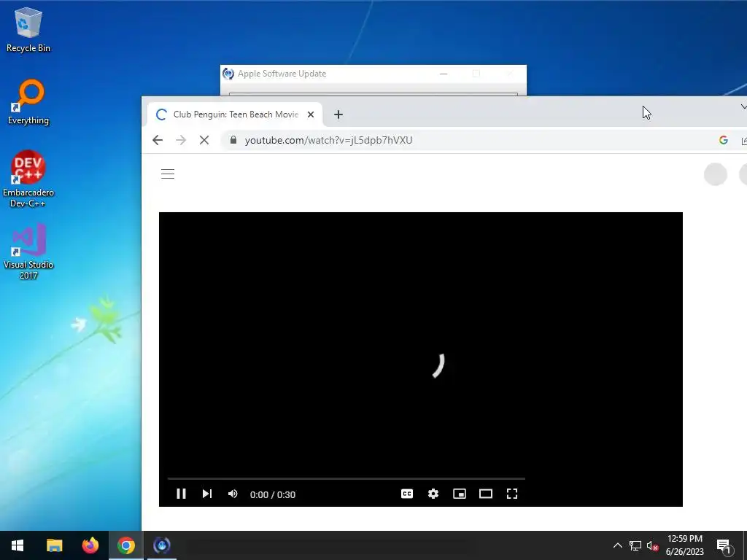Mute the video volume
The image size is (747, 560).
pos(233,494)
